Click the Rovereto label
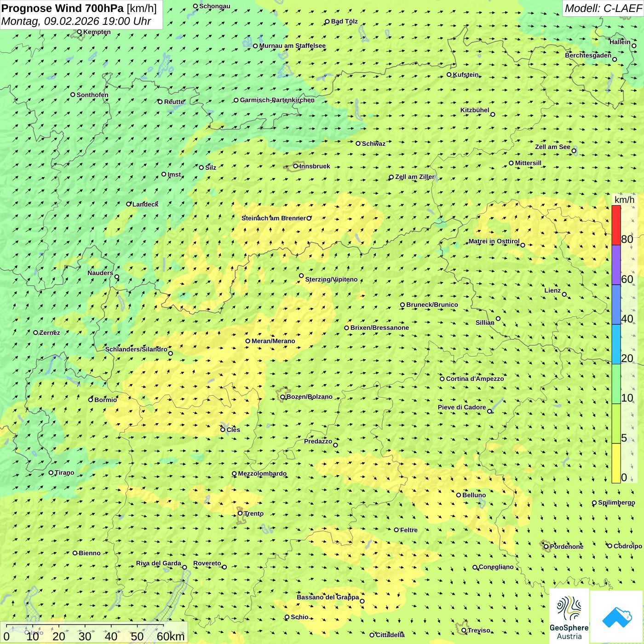The width and height of the screenshot is (644, 644). 207,563
